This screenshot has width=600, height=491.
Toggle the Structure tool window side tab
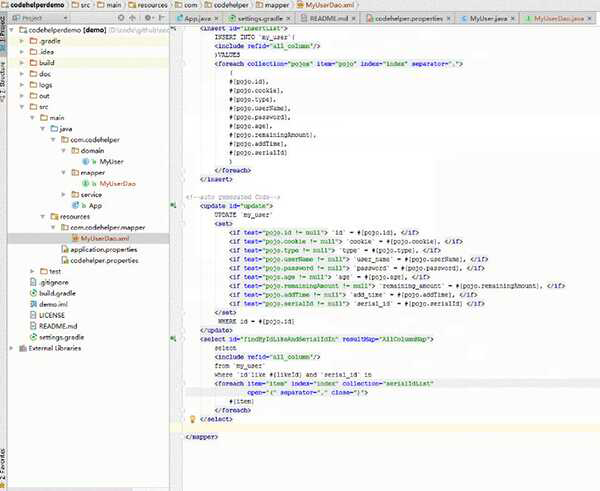tap(4, 78)
